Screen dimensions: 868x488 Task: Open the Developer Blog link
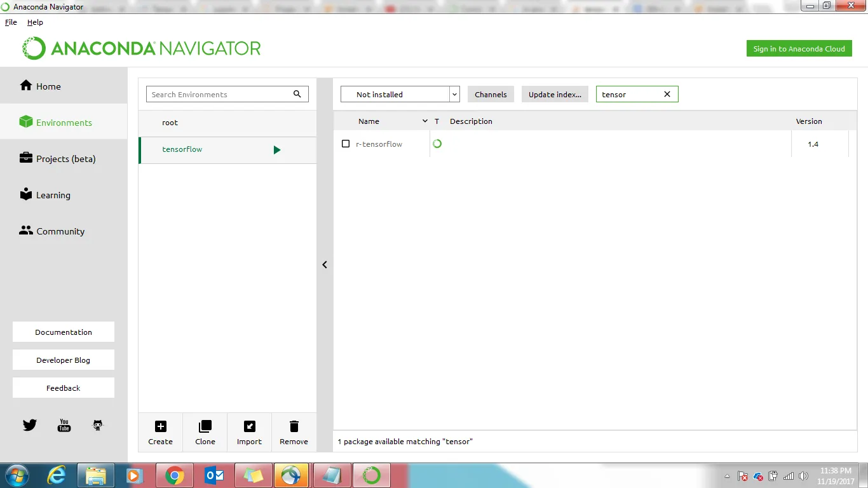click(x=64, y=360)
